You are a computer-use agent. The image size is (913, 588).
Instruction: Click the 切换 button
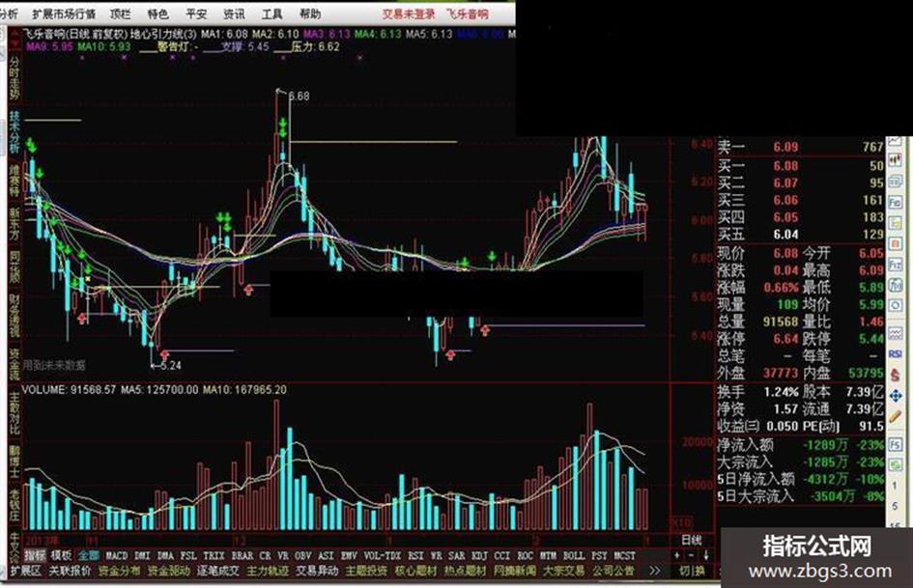pos(691,571)
